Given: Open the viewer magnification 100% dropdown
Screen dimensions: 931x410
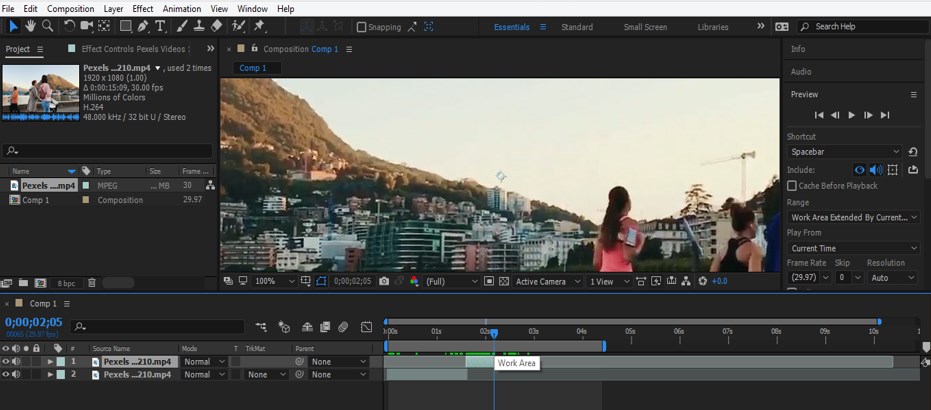Looking at the screenshot, I should coord(270,282).
